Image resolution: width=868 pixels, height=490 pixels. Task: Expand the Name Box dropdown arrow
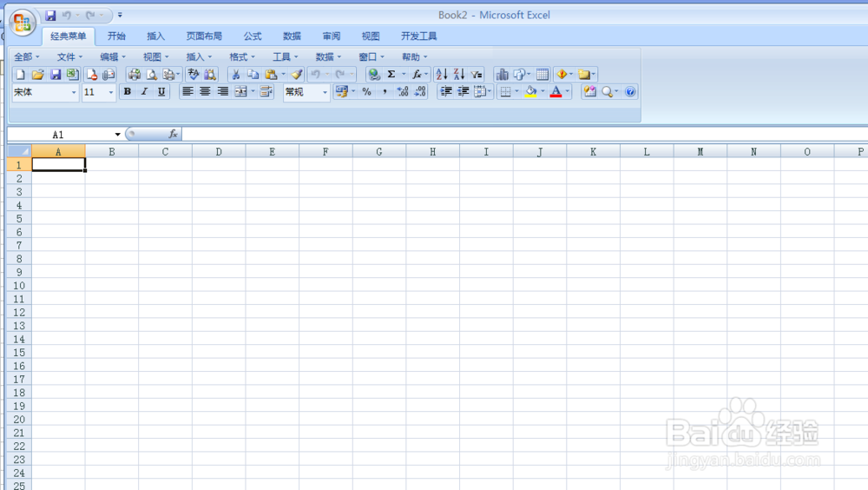(117, 135)
